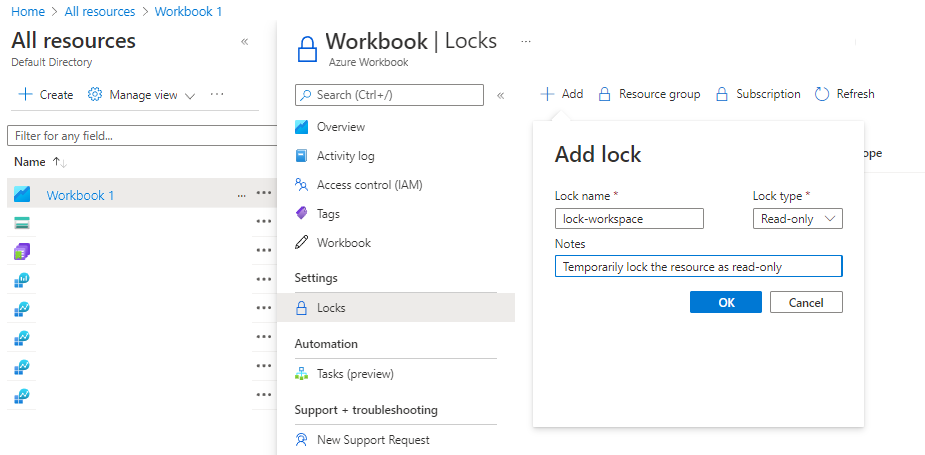
Task: Click the Workbook 1 chart icon in resource list
Action: pos(22,194)
